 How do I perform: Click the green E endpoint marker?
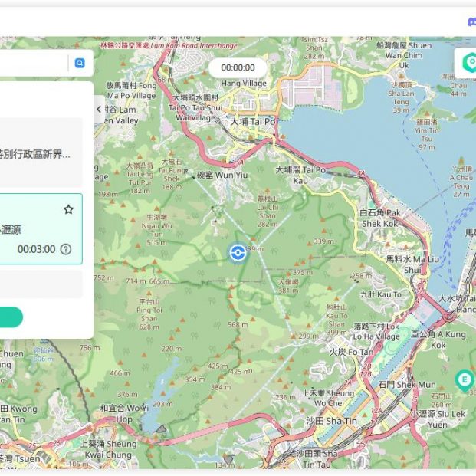[x=464, y=379]
